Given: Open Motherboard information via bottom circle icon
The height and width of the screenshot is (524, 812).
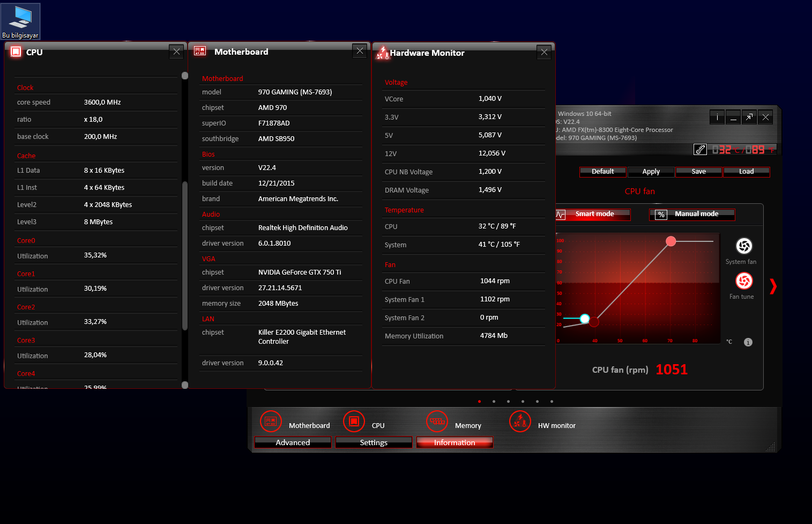Looking at the screenshot, I should (271, 422).
